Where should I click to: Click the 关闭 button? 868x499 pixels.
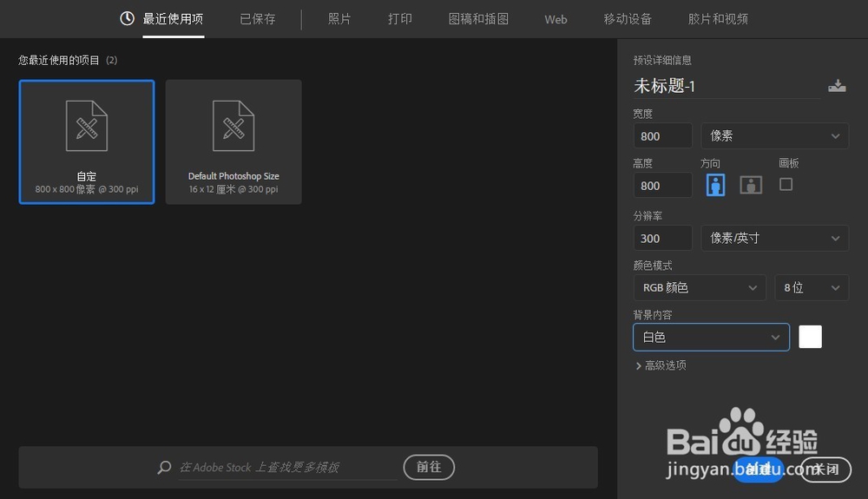coord(825,469)
